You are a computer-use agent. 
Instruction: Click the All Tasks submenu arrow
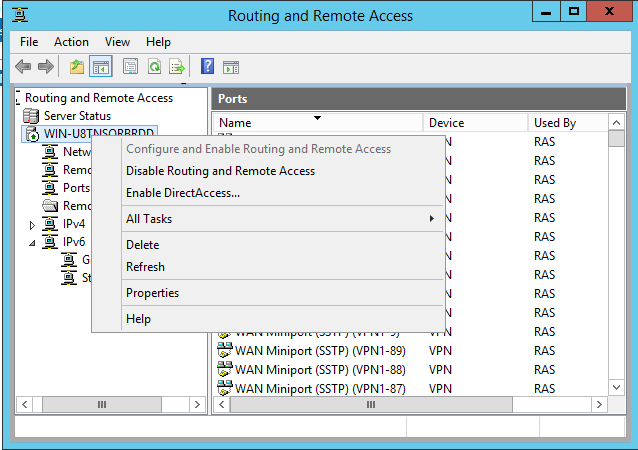(x=432, y=219)
